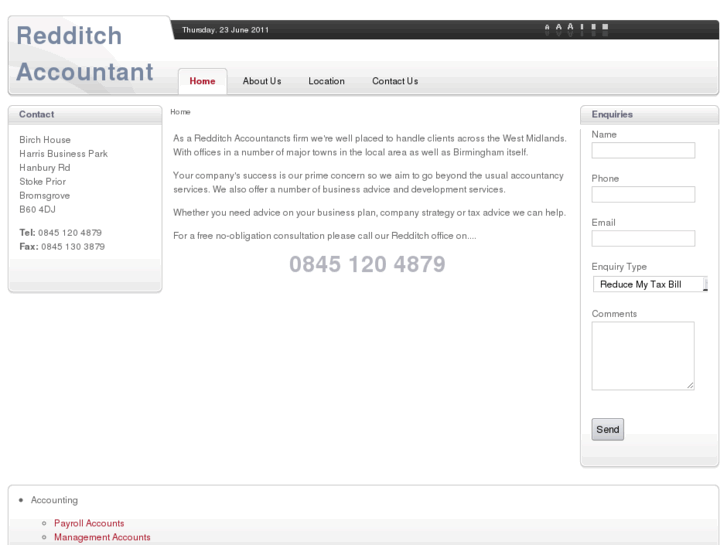Select the largest font size icon
This screenshot has width=727, height=545.
pos(570,27)
